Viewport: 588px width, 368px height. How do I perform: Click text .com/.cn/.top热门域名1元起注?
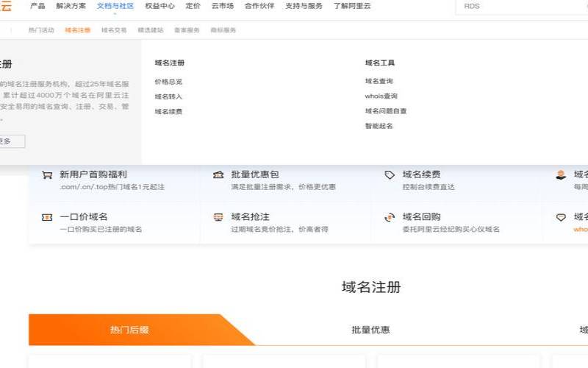point(112,187)
